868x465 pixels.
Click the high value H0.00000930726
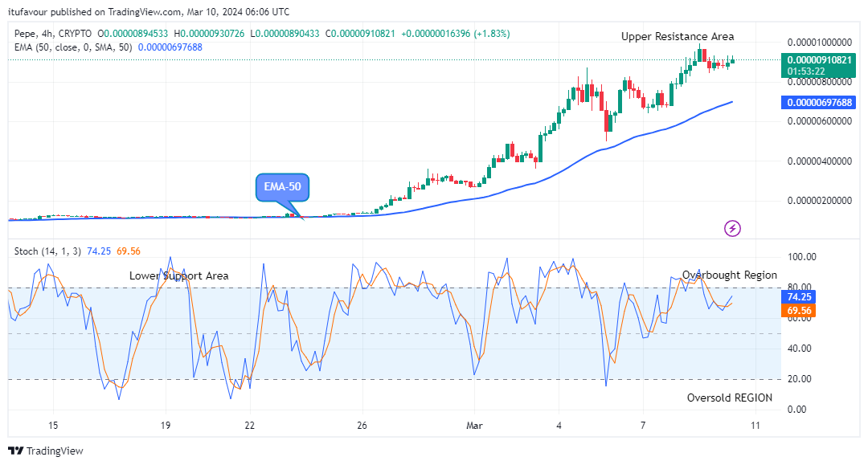[x=209, y=34]
